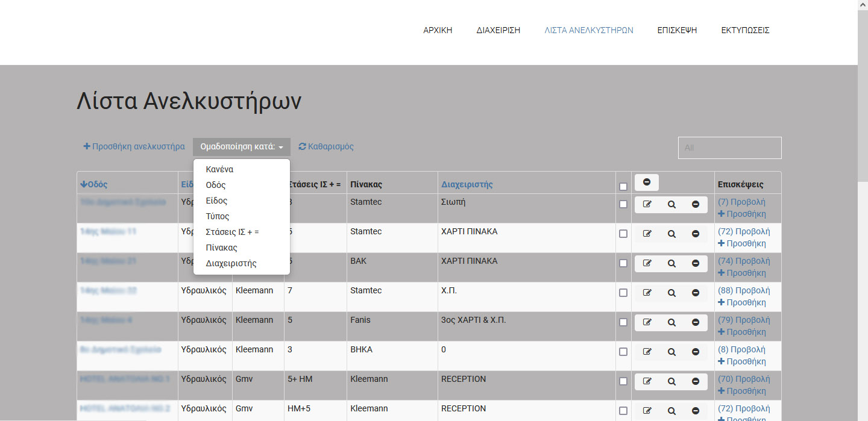Click edit icon in first RECEPTION row
The width and height of the screenshot is (868, 421).
pos(647,381)
